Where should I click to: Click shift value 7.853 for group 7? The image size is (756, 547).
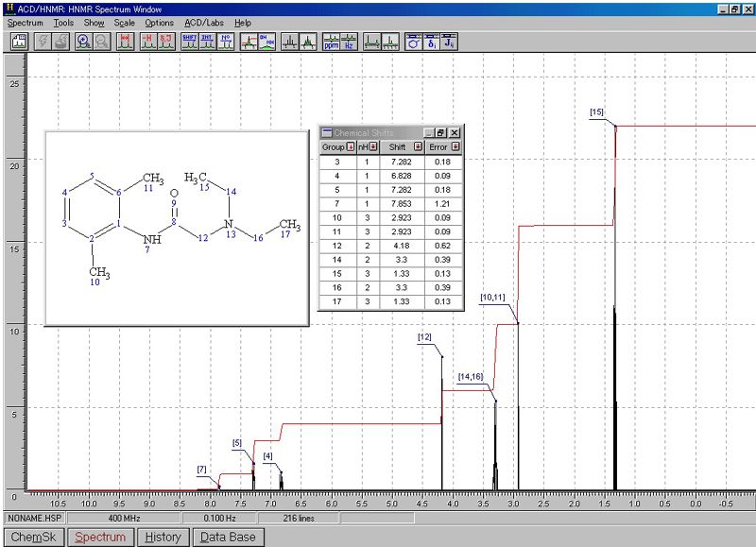402,204
